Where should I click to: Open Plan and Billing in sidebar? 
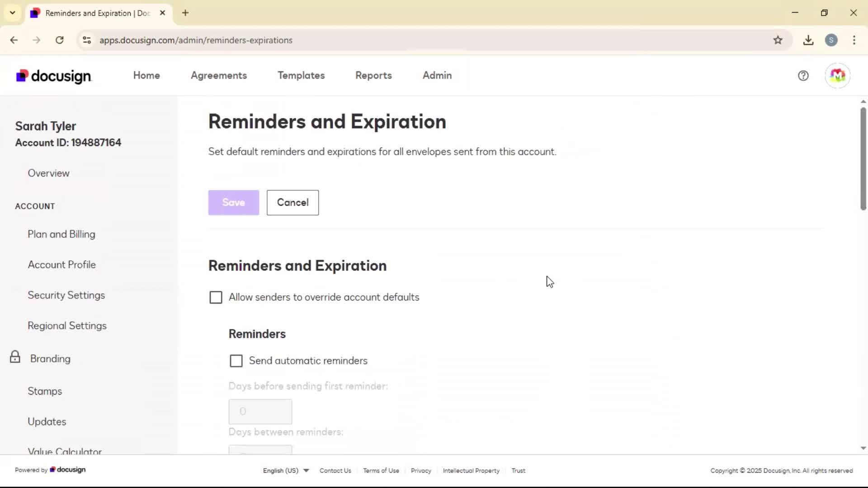pyautogui.click(x=61, y=234)
